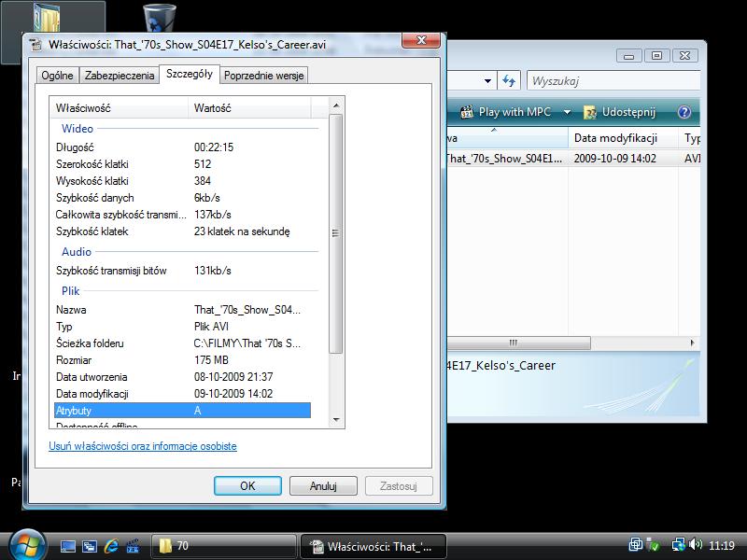Click the Wartość column header
The image size is (747, 560).
(249, 108)
